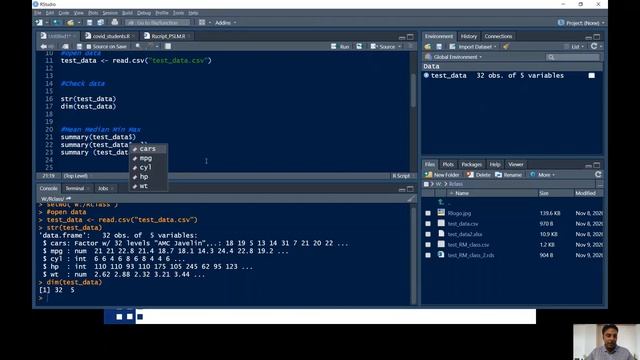The width and height of the screenshot is (640, 360).
Task: Toggle select-all checkbox in Files path bar
Action: (x=426, y=184)
